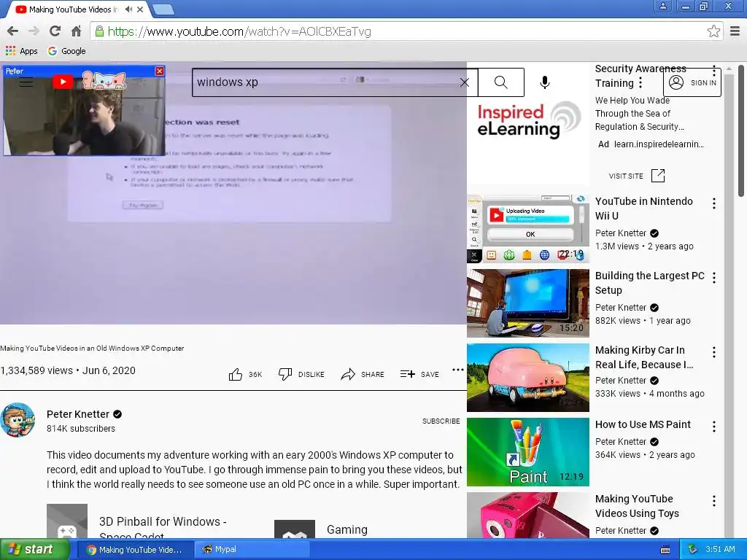Switch to Mypal taskbar item
747x560 pixels.
pyautogui.click(x=252, y=550)
